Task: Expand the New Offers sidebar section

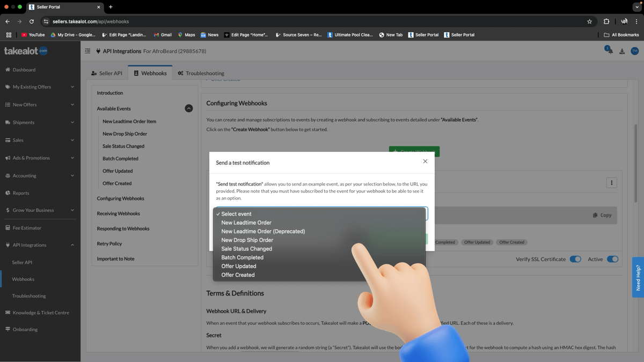Action: pyautogui.click(x=40, y=105)
